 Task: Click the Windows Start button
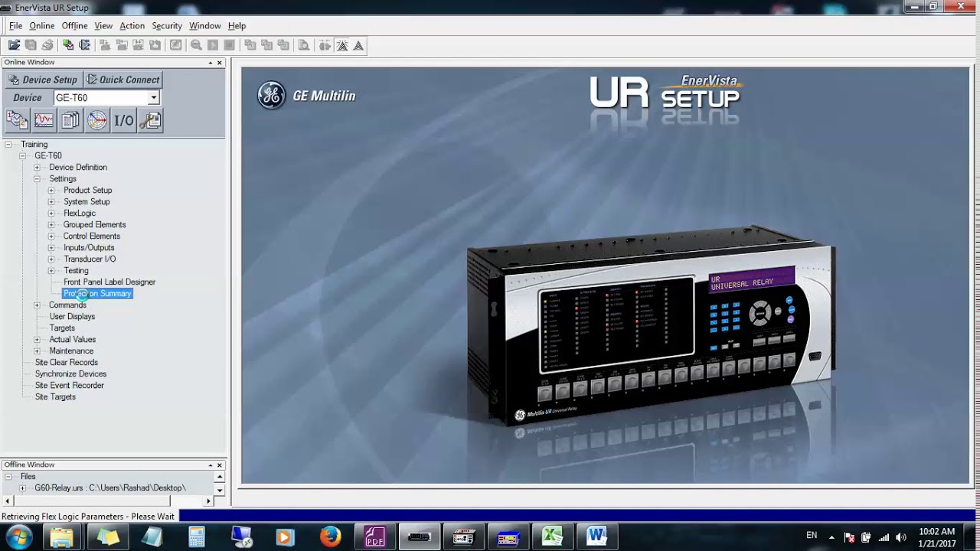click(x=19, y=536)
